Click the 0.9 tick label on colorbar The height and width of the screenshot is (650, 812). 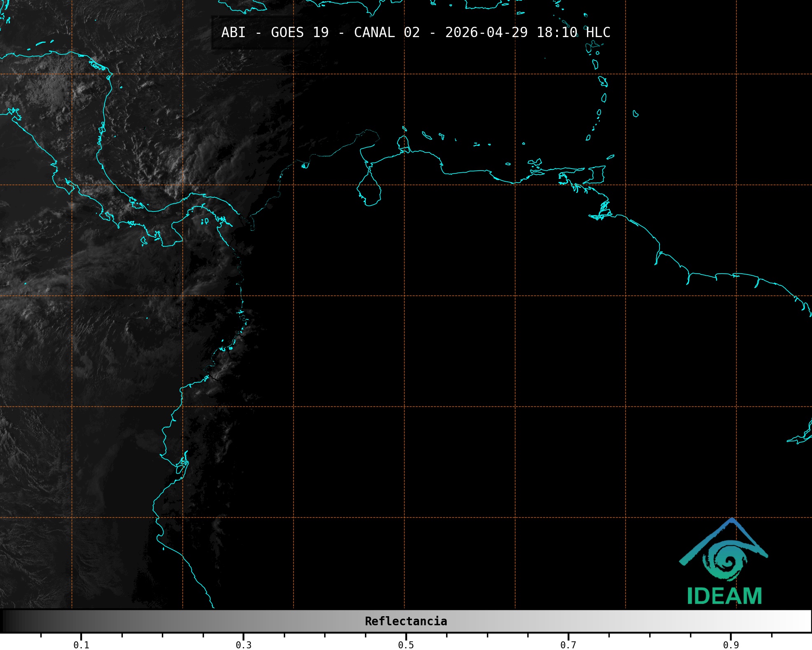731,645
